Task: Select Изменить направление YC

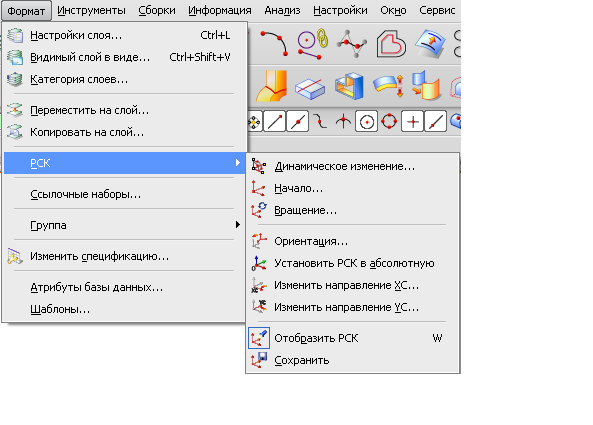Action: [352, 307]
